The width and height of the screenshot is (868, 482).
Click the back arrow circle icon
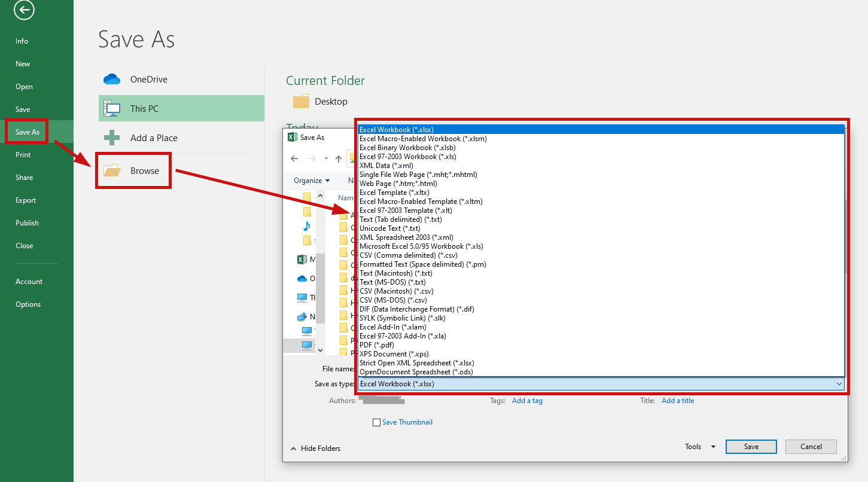click(25, 10)
